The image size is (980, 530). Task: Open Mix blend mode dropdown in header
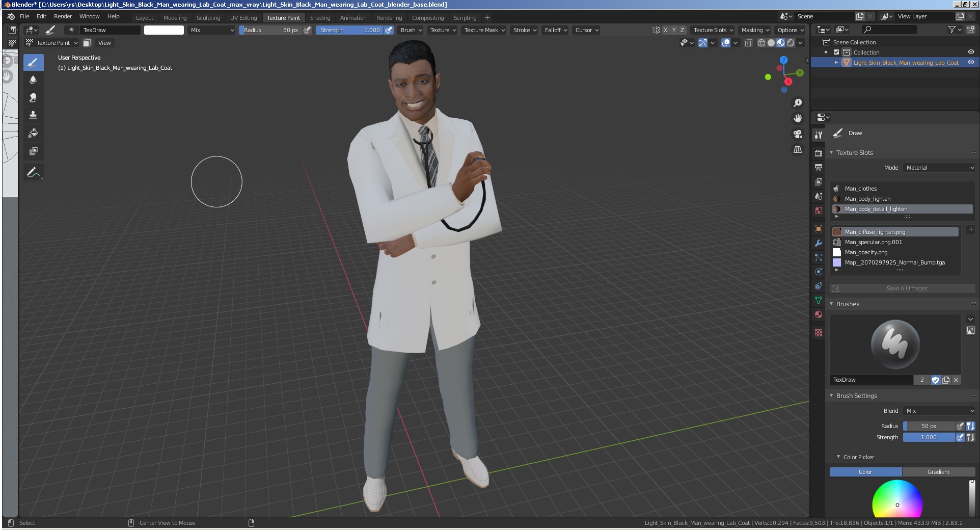[212, 30]
